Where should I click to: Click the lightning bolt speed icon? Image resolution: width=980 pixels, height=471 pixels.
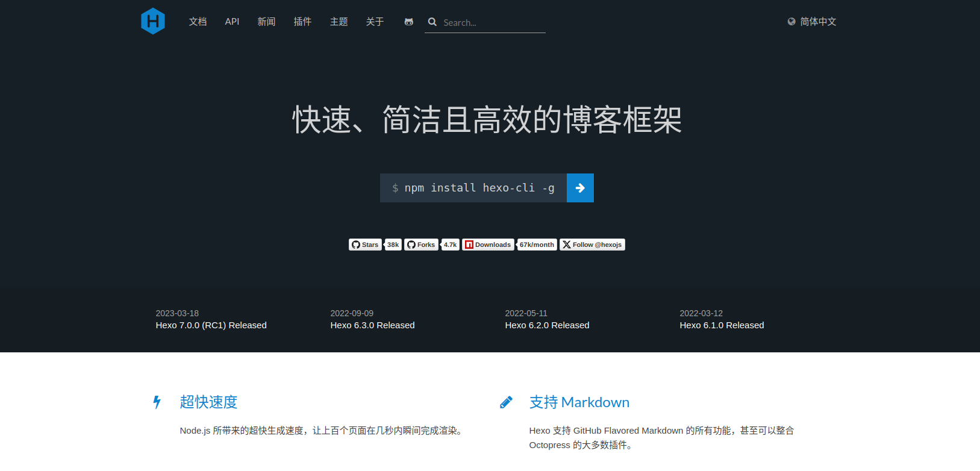point(157,402)
